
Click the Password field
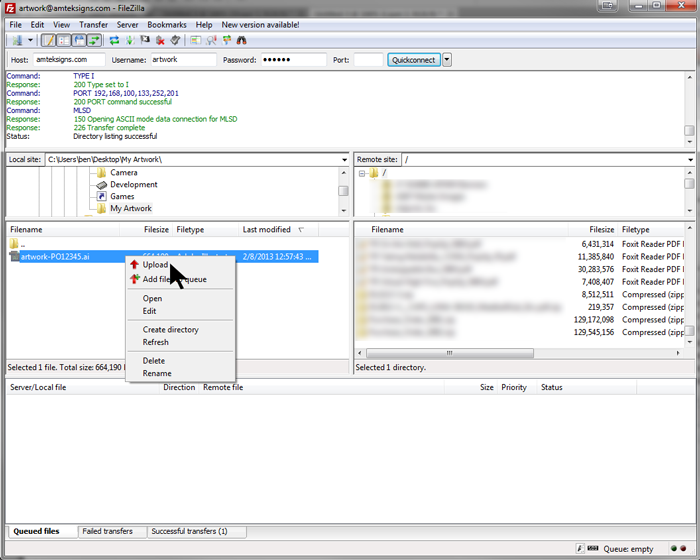tap(293, 60)
